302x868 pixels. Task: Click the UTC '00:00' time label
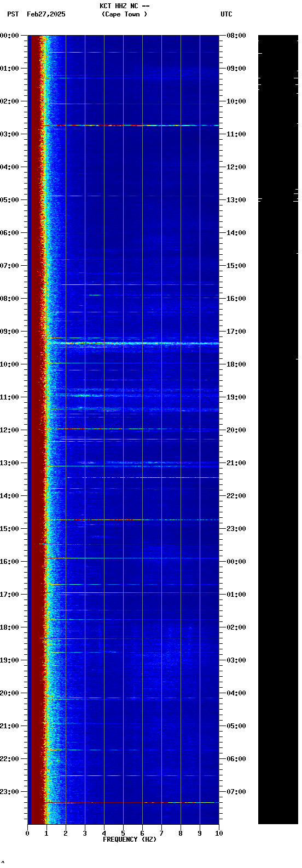click(x=236, y=562)
